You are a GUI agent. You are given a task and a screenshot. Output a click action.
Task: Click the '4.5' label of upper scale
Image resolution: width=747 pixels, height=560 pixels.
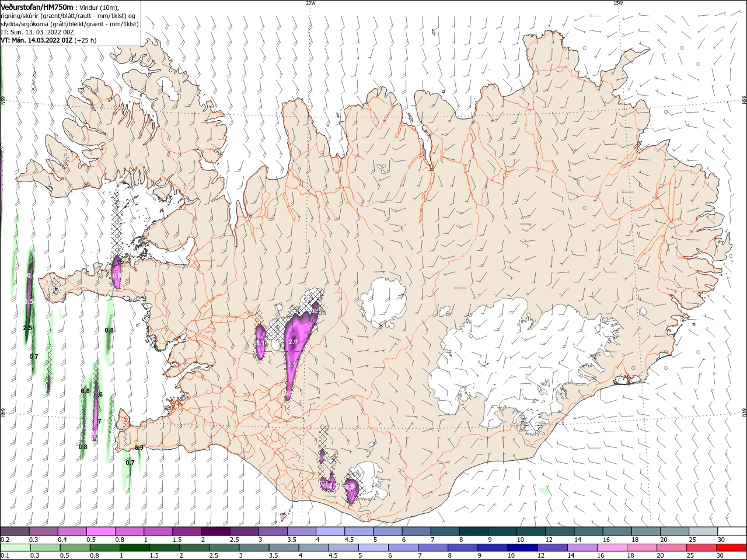tap(349, 540)
